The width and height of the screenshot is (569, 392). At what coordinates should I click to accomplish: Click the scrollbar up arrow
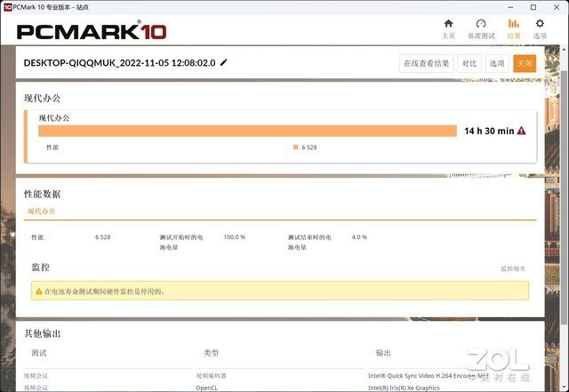pyautogui.click(x=564, y=50)
